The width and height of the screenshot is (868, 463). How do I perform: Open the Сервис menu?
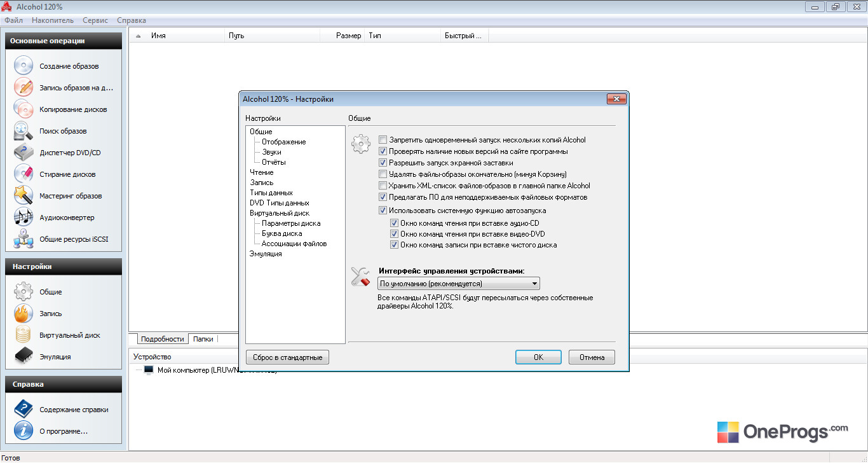pos(95,20)
